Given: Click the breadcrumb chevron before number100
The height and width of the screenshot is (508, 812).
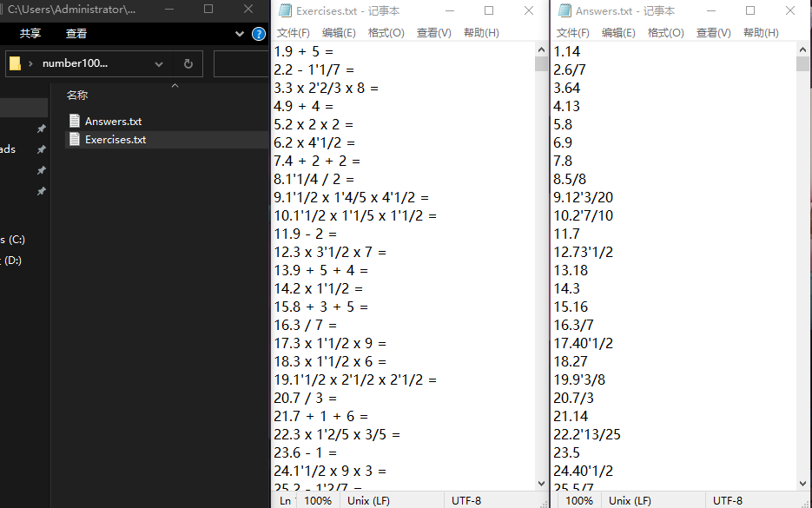Looking at the screenshot, I should tap(31, 64).
